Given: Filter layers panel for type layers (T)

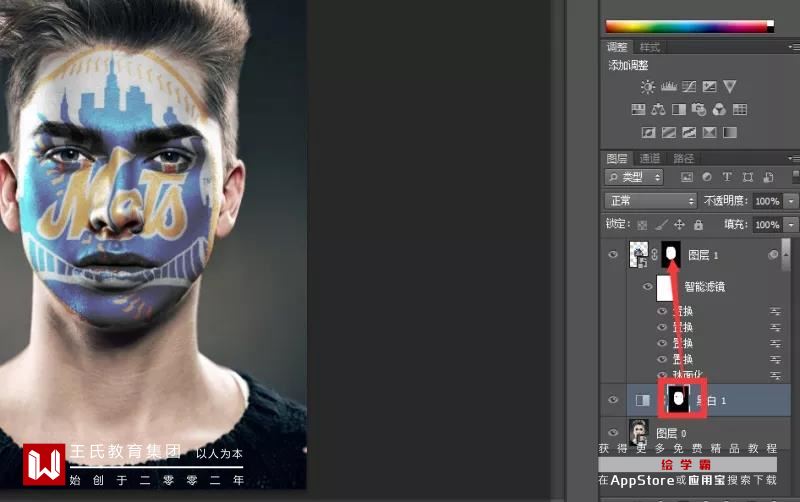Looking at the screenshot, I should tap(727, 177).
